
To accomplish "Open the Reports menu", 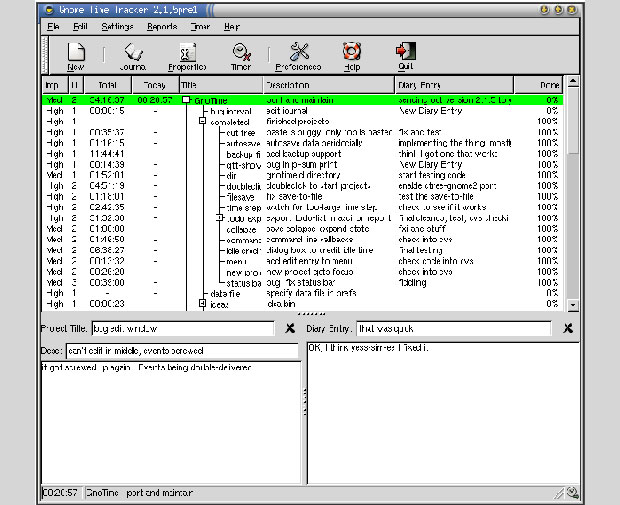I will (x=162, y=26).
